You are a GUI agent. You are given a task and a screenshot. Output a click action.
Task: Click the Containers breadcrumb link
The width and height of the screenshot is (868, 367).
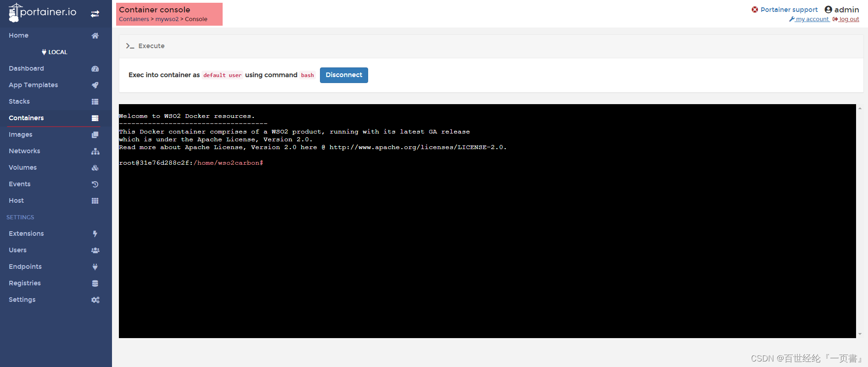[134, 19]
